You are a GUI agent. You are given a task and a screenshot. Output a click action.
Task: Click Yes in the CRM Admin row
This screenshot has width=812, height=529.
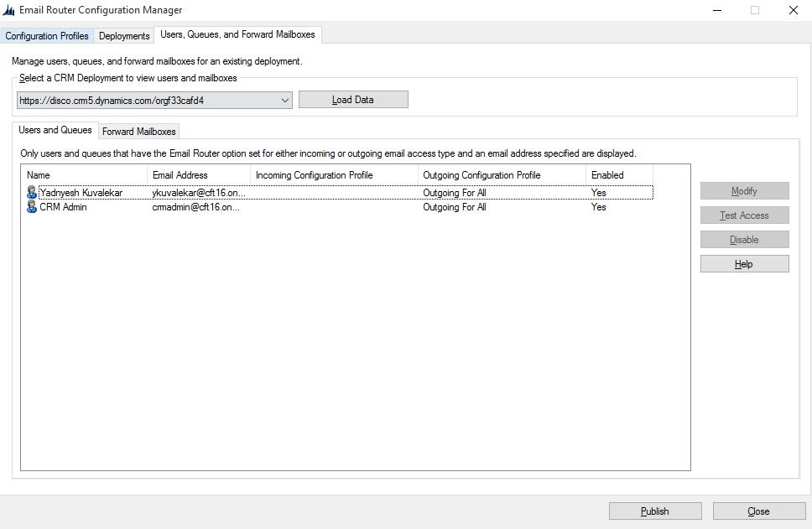coord(599,207)
